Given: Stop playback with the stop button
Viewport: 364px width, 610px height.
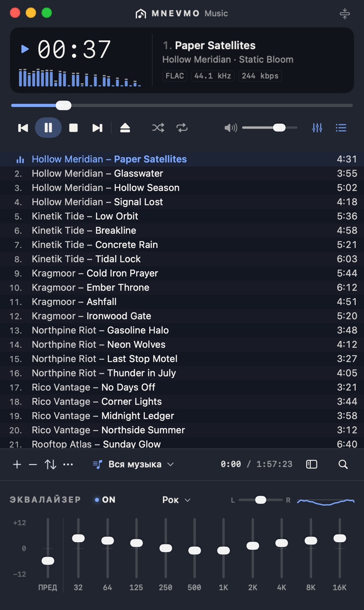Looking at the screenshot, I should click(73, 128).
